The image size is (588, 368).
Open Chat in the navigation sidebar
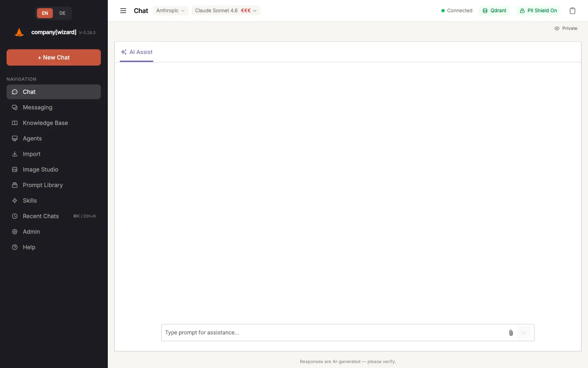(53, 92)
